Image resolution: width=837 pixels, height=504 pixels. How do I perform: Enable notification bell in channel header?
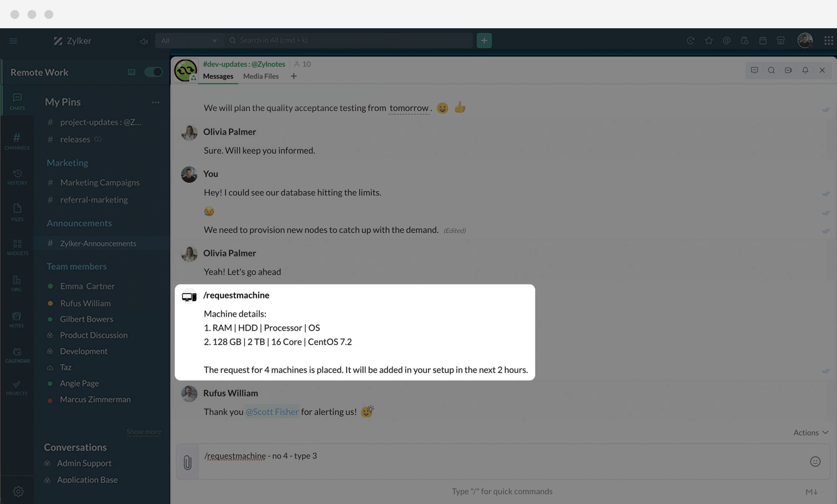(805, 70)
